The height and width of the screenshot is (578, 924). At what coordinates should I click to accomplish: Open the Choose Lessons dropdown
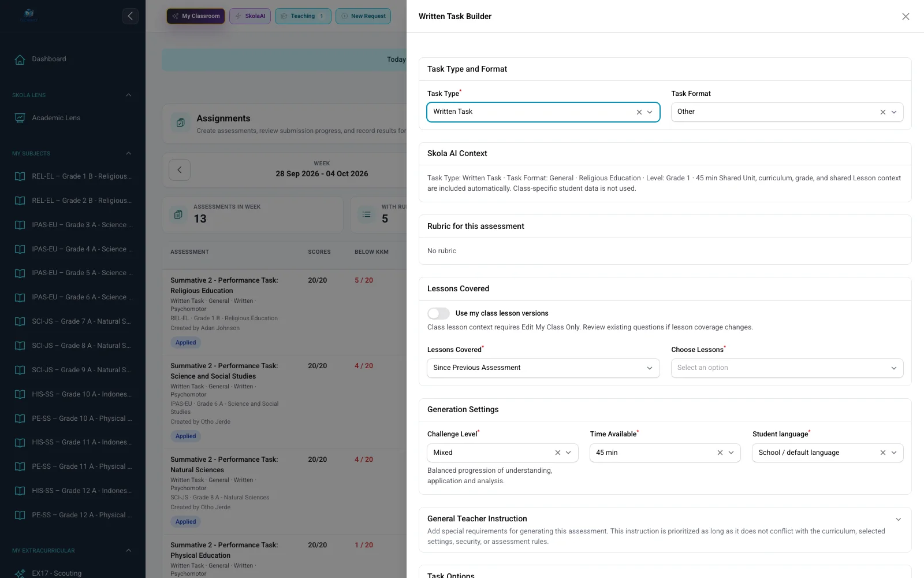click(787, 368)
